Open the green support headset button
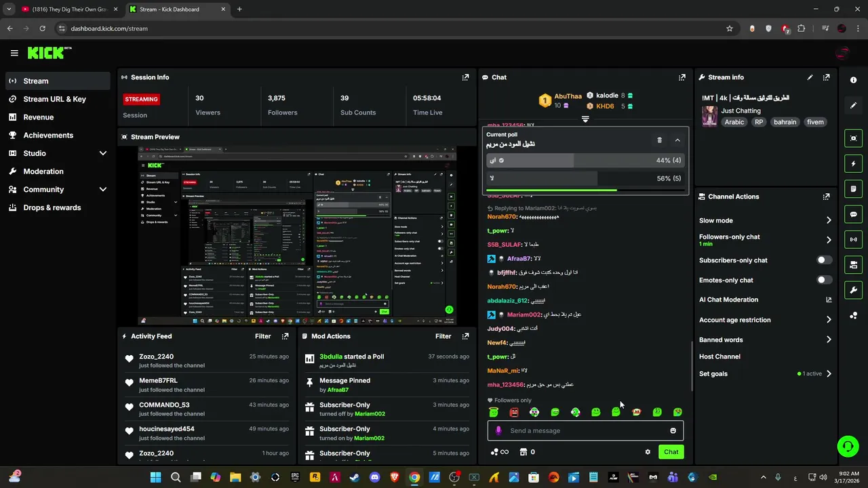868x488 pixels. (x=848, y=446)
